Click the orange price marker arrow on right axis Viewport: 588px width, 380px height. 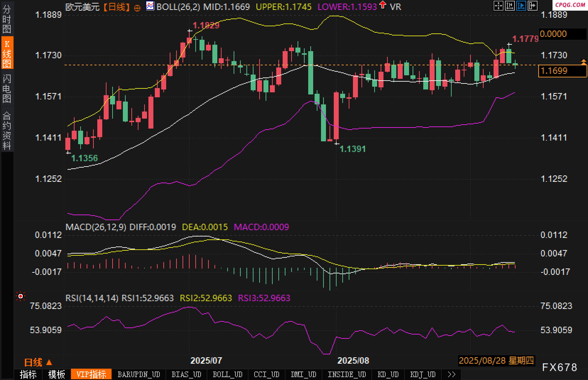pyautogui.click(x=583, y=62)
